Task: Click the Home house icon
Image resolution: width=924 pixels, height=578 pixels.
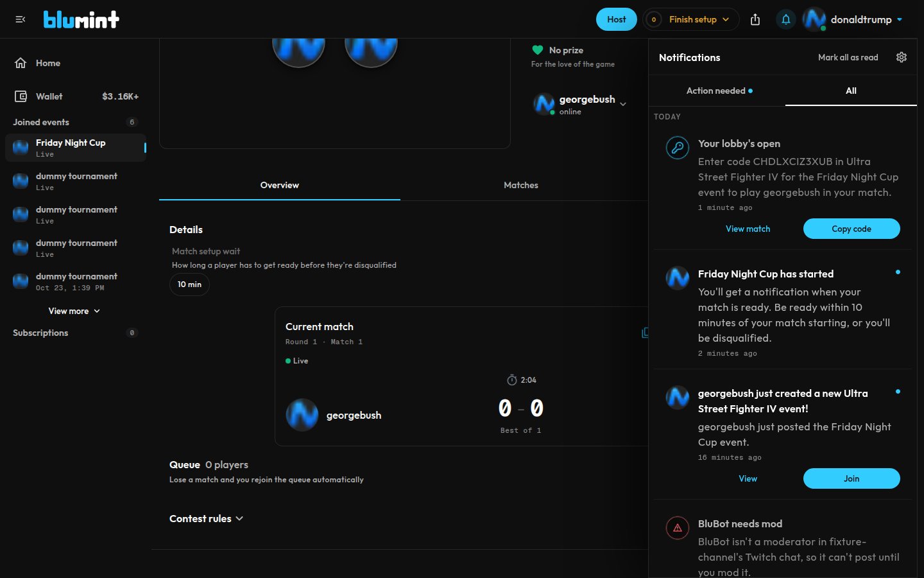Action: (x=21, y=63)
